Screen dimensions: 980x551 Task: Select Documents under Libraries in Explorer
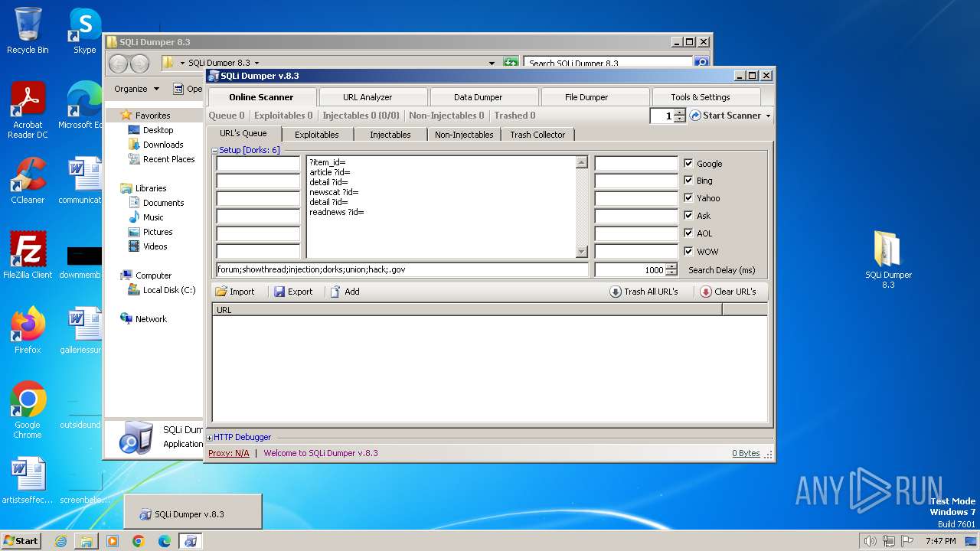(x=163, y=203)
